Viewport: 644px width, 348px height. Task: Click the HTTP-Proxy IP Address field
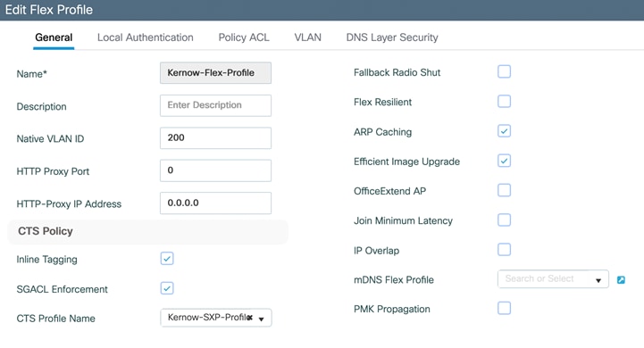coord(215,203)
